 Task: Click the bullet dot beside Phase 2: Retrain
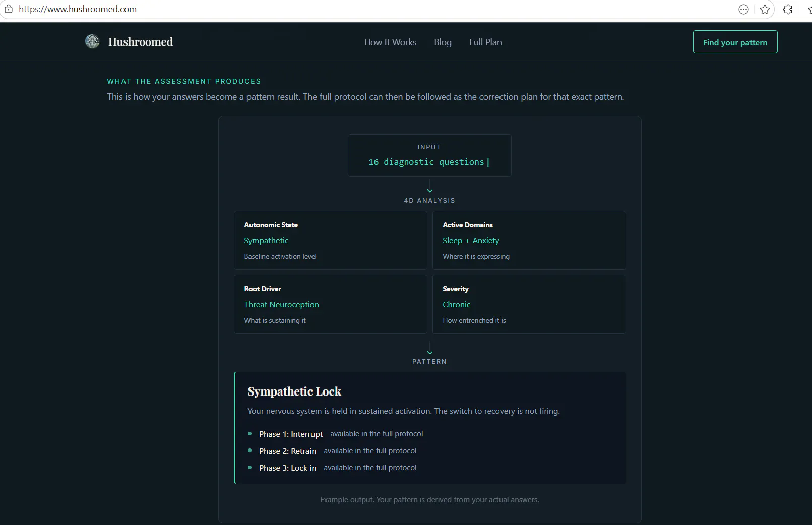coord(249,450)
